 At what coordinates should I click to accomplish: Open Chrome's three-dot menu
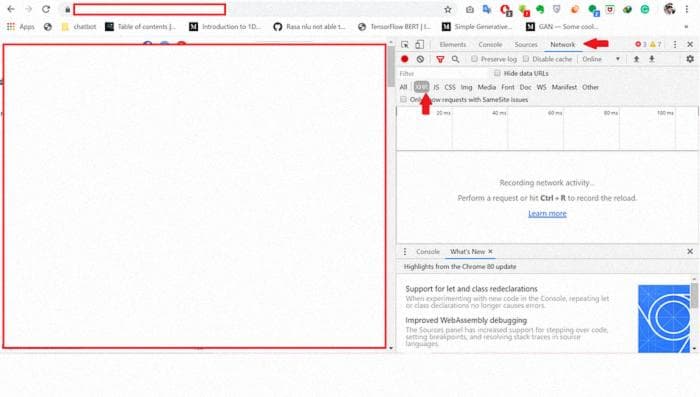tap(687, 9)
